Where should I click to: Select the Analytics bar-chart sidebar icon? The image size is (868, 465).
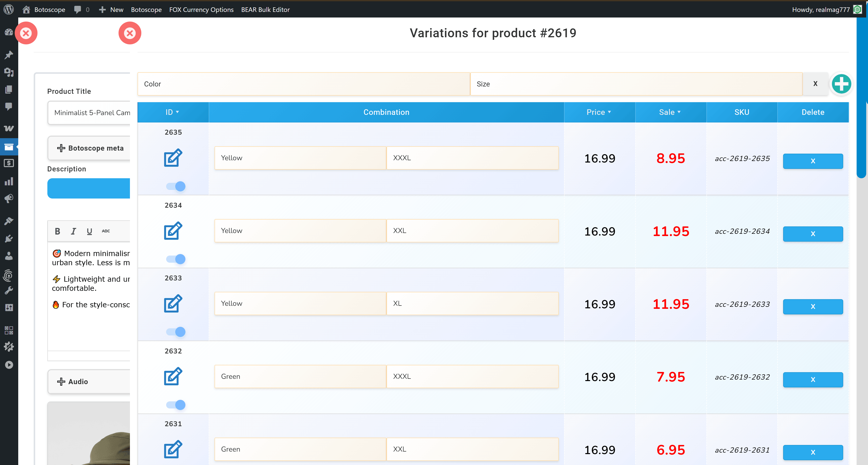tap(9, 182)
